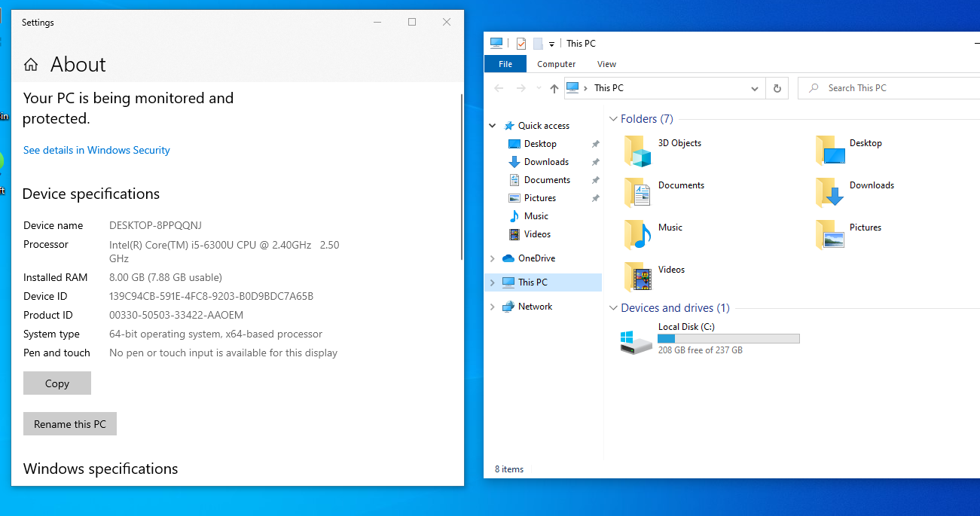Image resolution: width=980 pixels, height=516 pixels.
Task: Open See details in Windows Security link
Action: [x=96, y=150]
